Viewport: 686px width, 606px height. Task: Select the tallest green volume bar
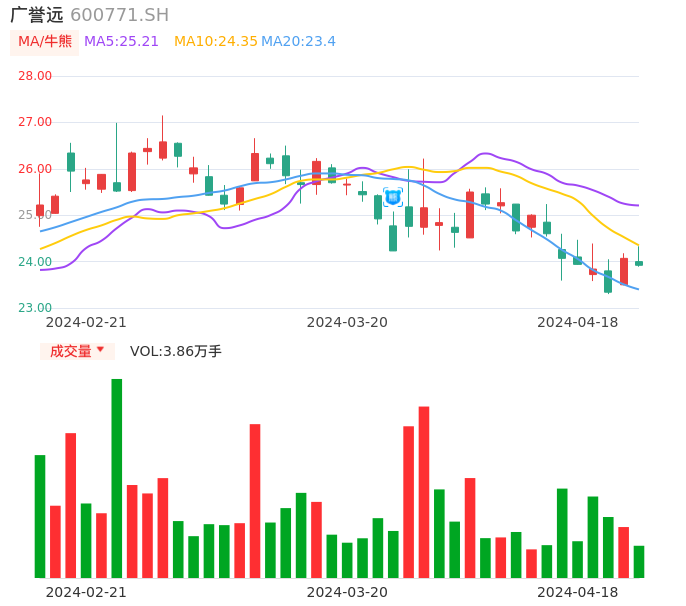[x=117, y=478]
